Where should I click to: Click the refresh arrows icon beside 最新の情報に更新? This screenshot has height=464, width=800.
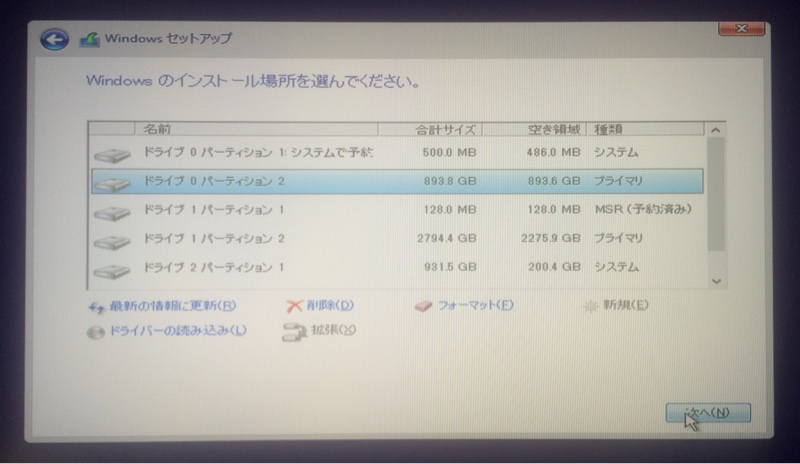96,307
